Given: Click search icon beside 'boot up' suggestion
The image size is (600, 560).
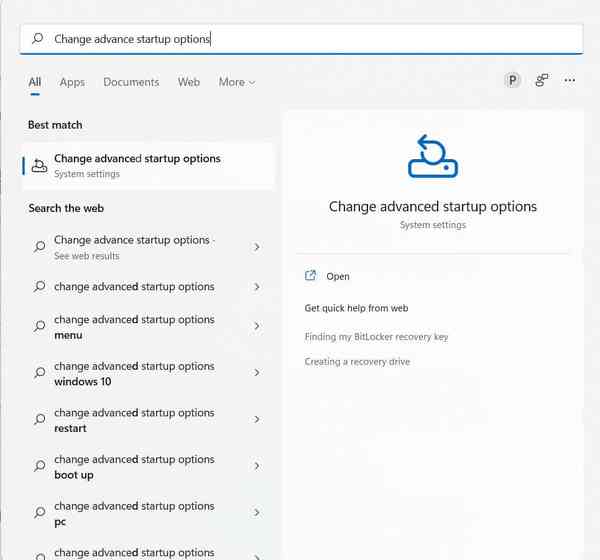Looking at the screenshot, I should click(x=39, y=466).
